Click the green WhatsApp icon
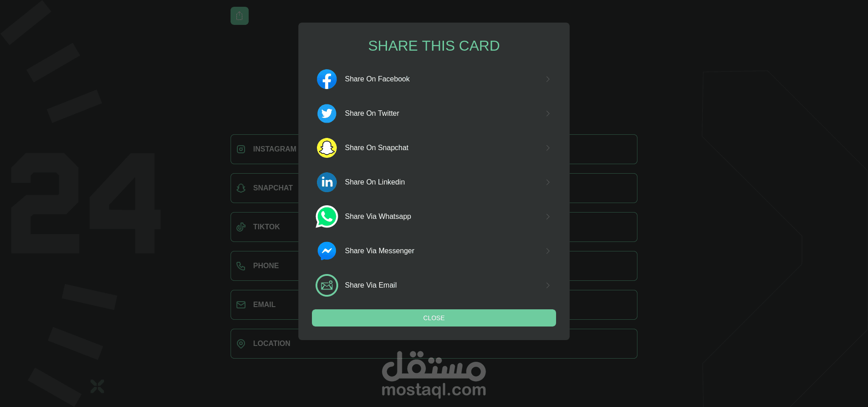 [326, 217]
